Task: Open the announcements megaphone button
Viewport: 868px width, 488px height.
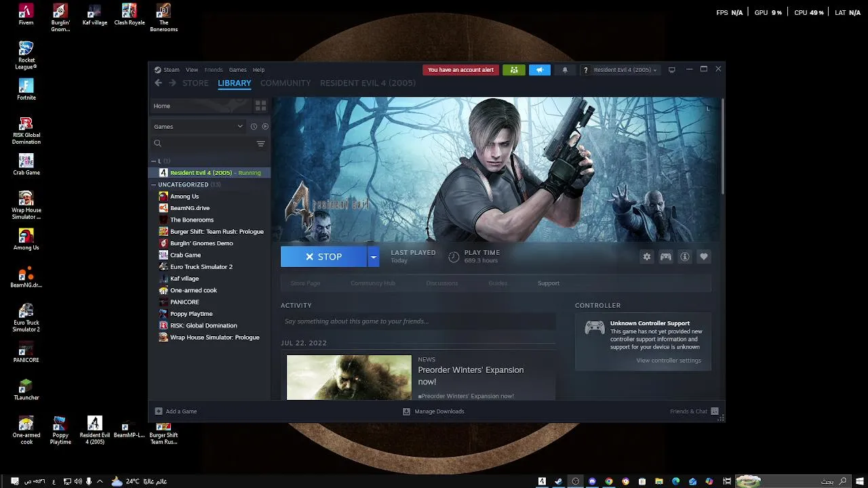Action: (x=539, y=70)
